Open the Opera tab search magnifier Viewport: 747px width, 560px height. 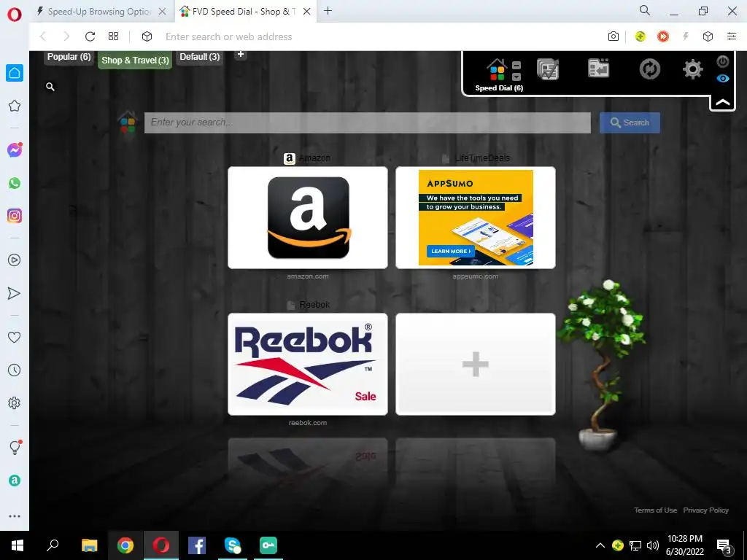point(645,10)
